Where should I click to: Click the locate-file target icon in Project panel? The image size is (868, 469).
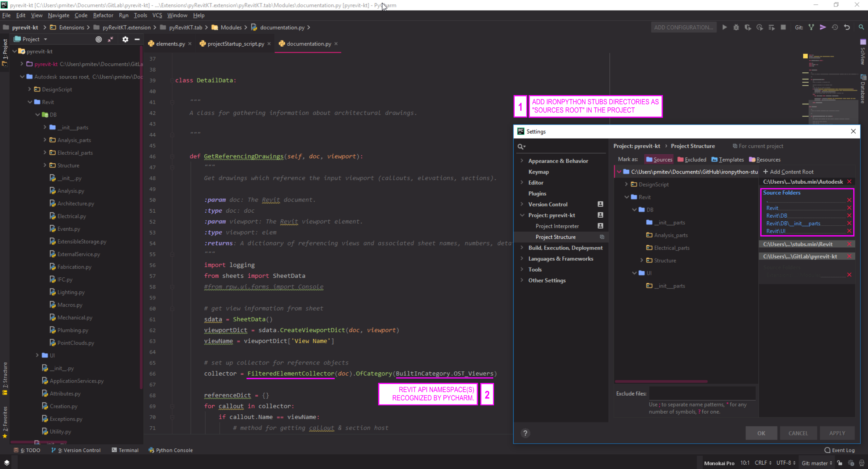[x=98, y=39]
